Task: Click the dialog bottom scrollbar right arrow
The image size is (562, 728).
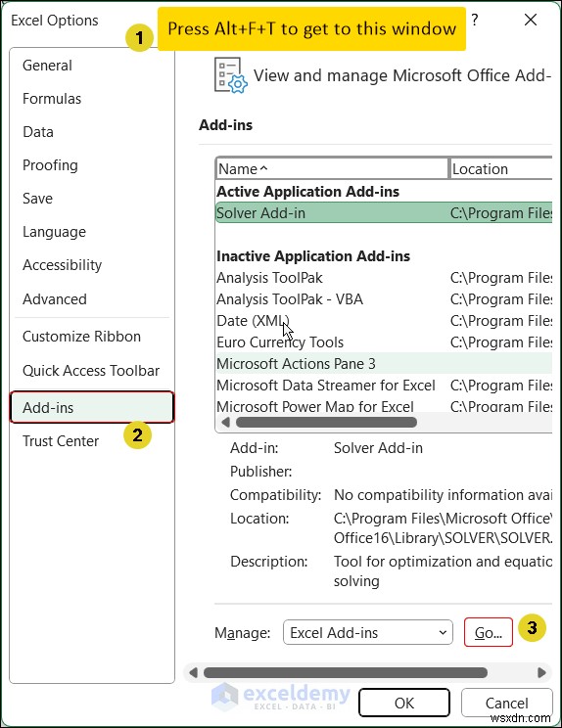Action: pos(542,672)
